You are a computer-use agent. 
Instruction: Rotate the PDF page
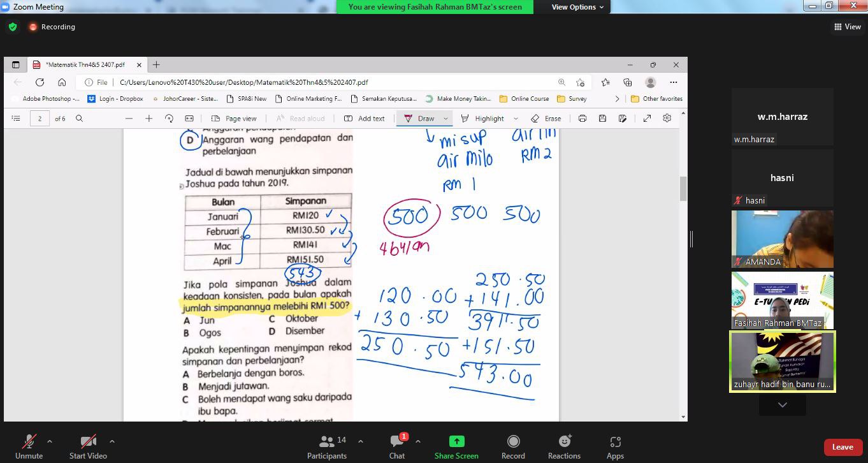coord(169,118)
